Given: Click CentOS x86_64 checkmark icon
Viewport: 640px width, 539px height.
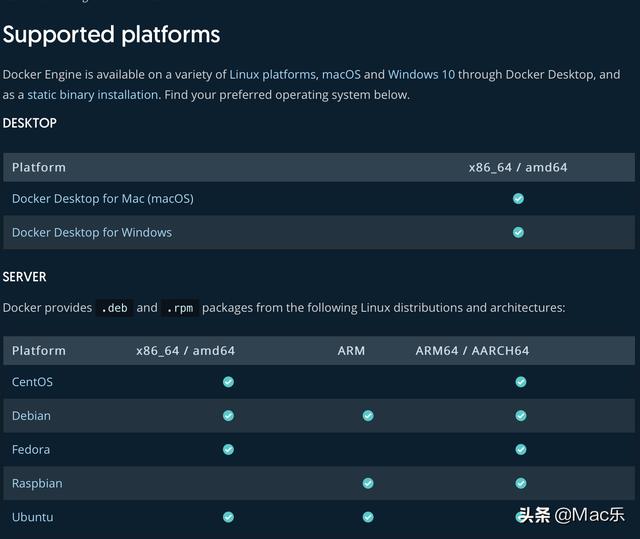Looking at the screenshot, I should (229, 382).
